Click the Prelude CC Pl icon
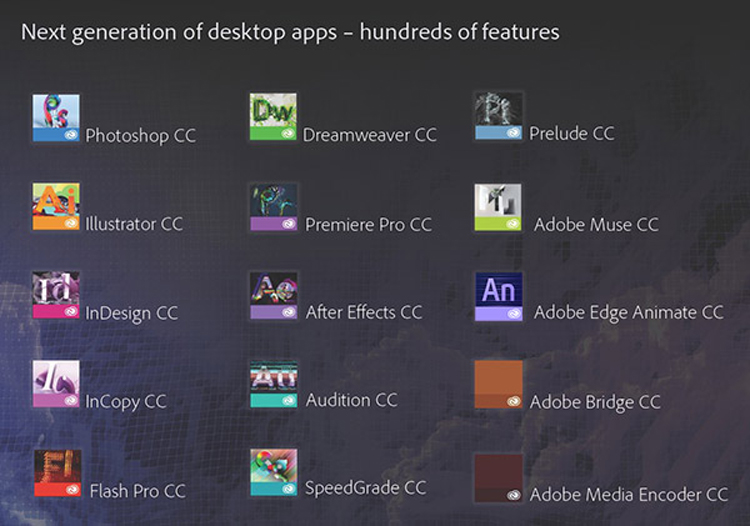The width and height of the screenshot is (750, 526). 498,116
